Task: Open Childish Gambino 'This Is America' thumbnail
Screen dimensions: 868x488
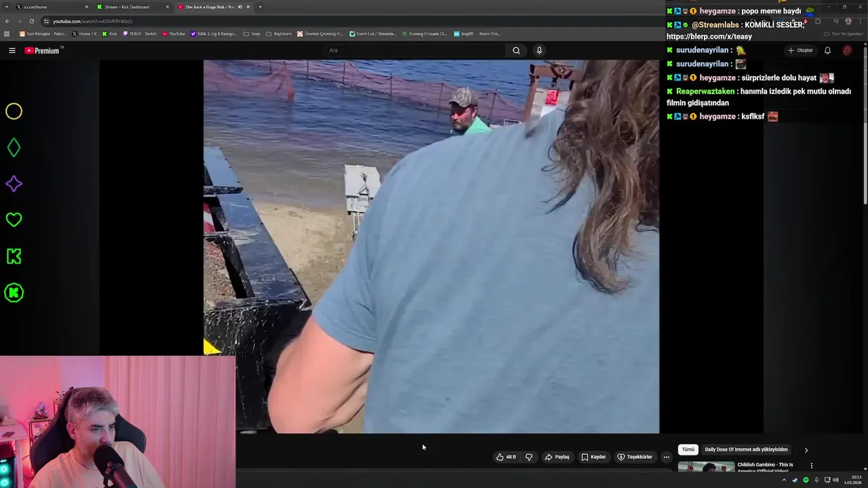Action: (706, 468)
